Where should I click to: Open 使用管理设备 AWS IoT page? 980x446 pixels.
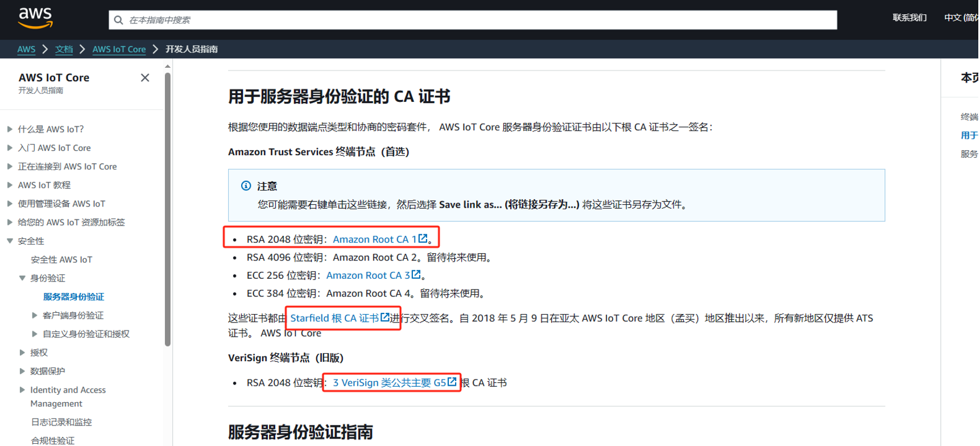[61, 204]
